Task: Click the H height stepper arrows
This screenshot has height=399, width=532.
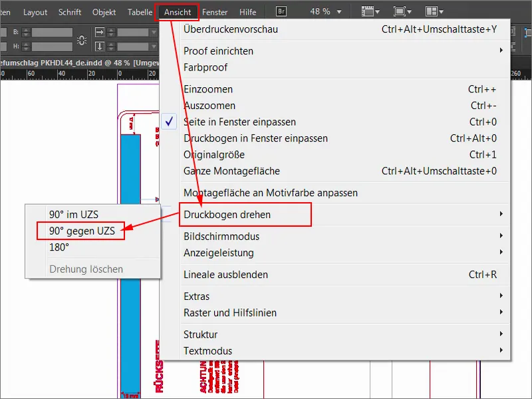Action: [x=26, y=47]
